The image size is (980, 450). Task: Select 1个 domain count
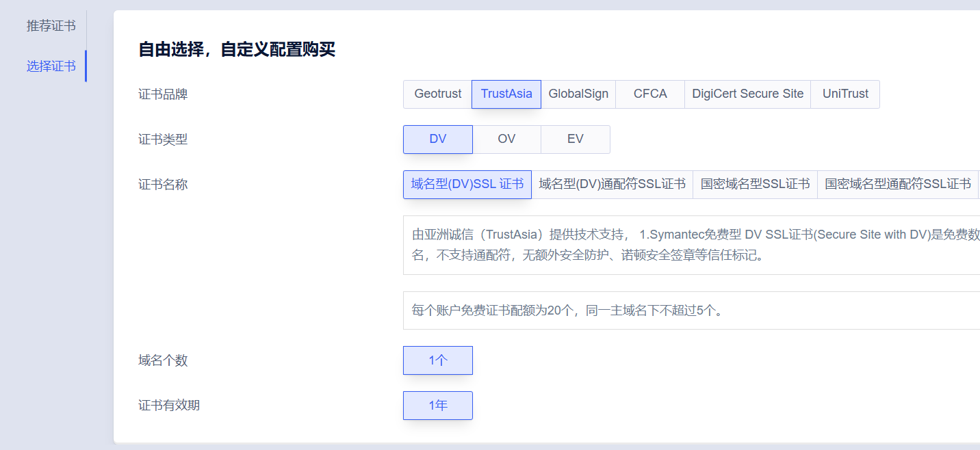[438, 360]
